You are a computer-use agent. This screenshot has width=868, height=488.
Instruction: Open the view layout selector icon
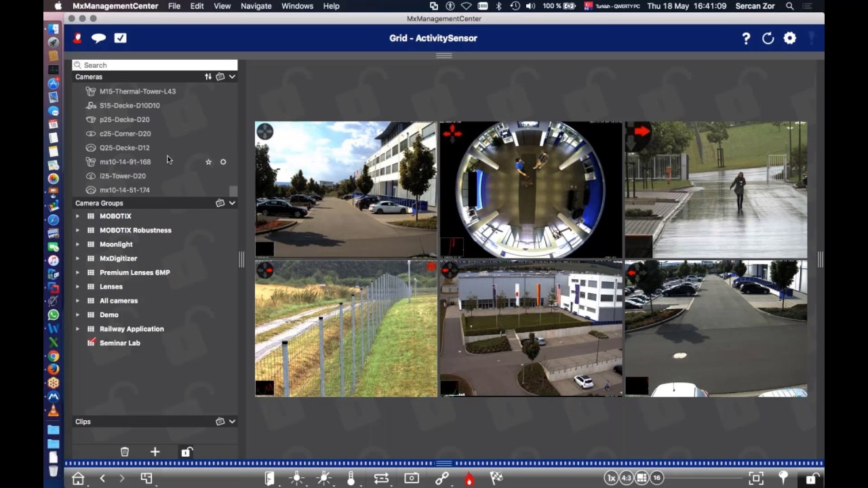(146, 479)
